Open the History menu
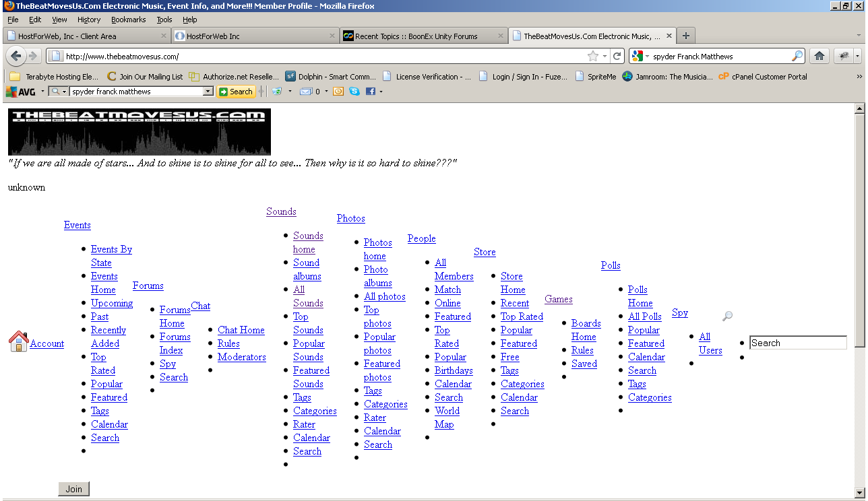Screen dimensions: 868x501 pyautogui.click(x=89, y=20)
